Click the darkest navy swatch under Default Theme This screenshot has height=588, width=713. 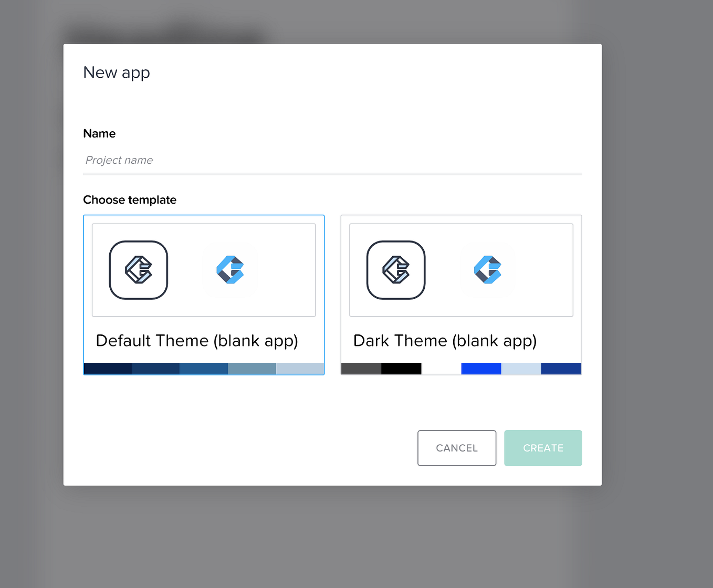coord(107,368)
